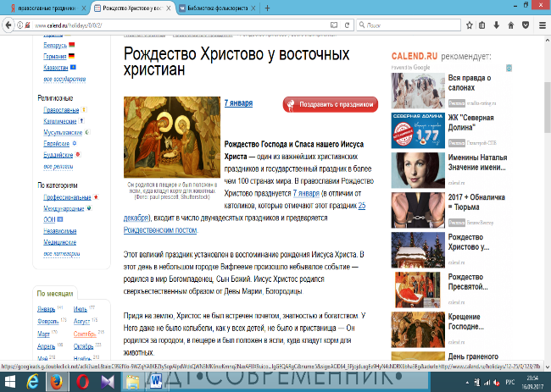Open Международные category link

click(x=64, y=208)
